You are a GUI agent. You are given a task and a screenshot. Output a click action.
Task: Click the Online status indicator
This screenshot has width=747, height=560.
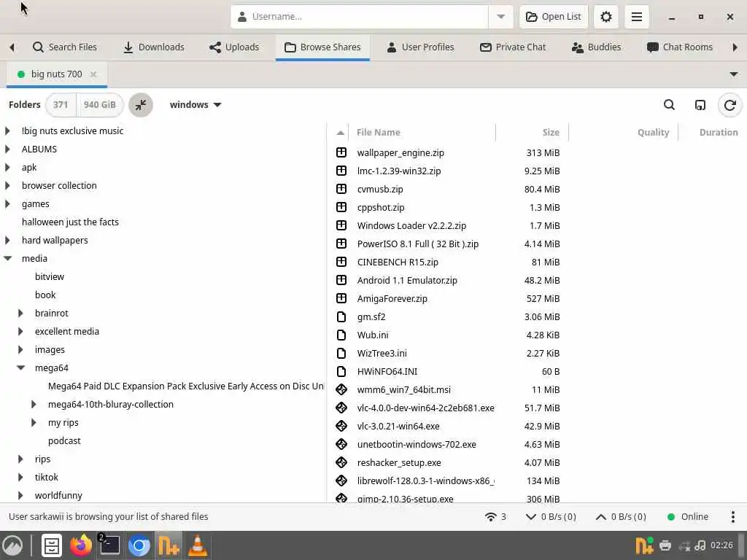pyautogui.click(x=687, y=517)
